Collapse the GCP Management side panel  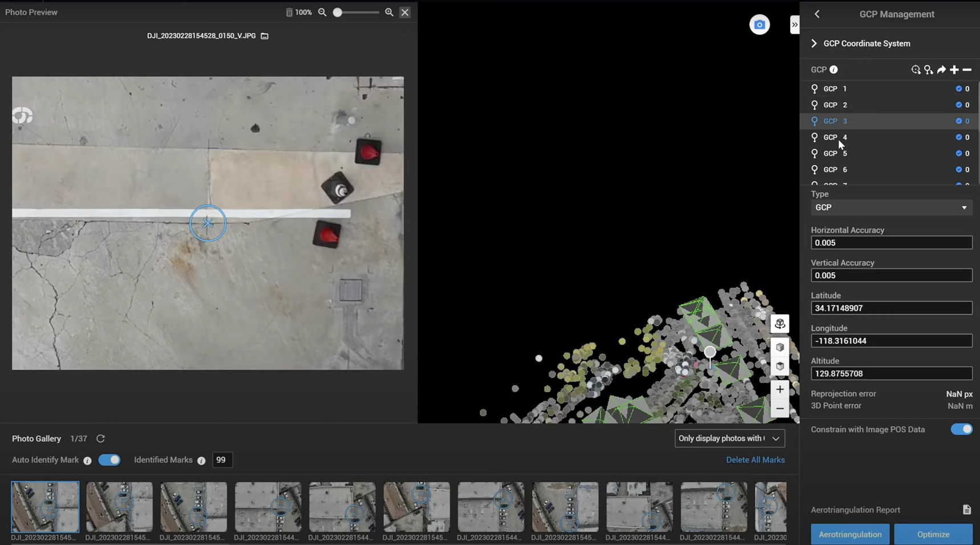pyautogui.click(x=795, y=25)
